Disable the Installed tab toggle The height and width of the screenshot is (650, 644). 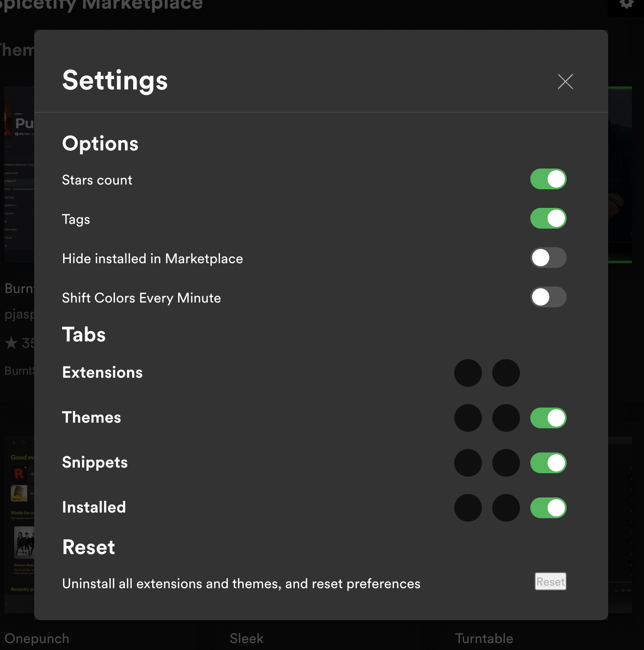click(548, 508)
